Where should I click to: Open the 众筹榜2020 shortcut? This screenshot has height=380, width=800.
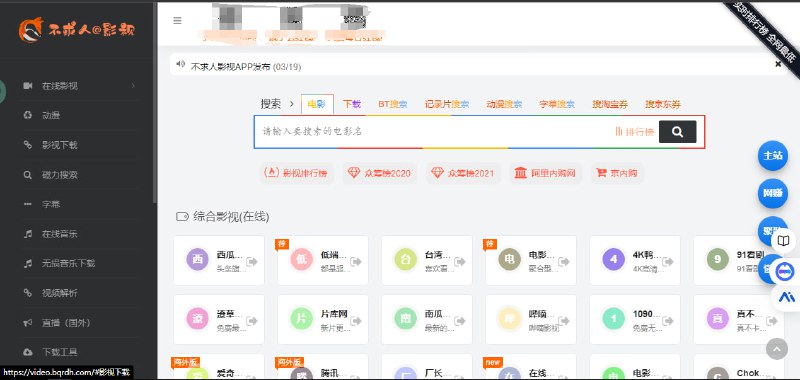pos(380,173)
